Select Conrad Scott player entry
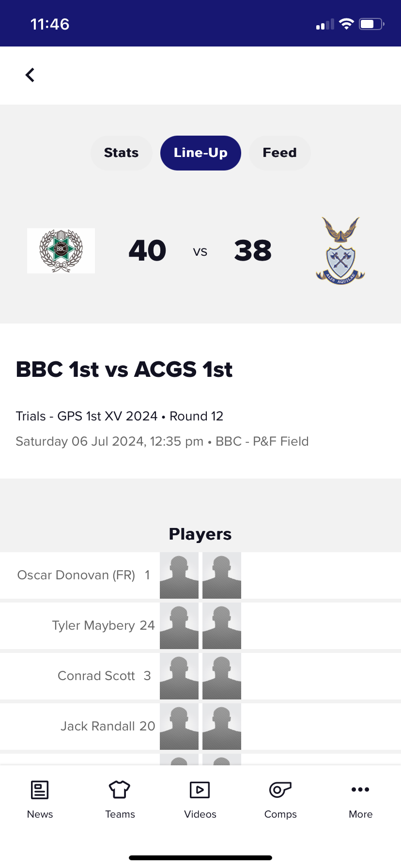 [x=200, y=676]
